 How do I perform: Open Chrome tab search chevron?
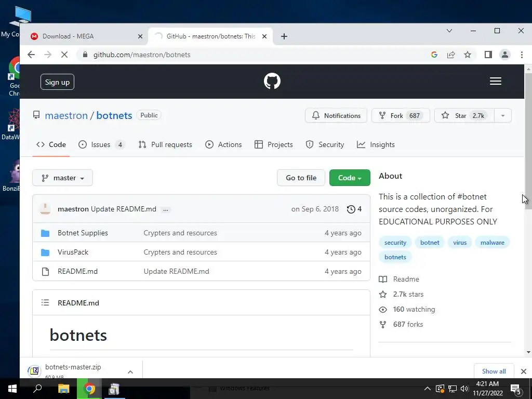coord(449,31)
